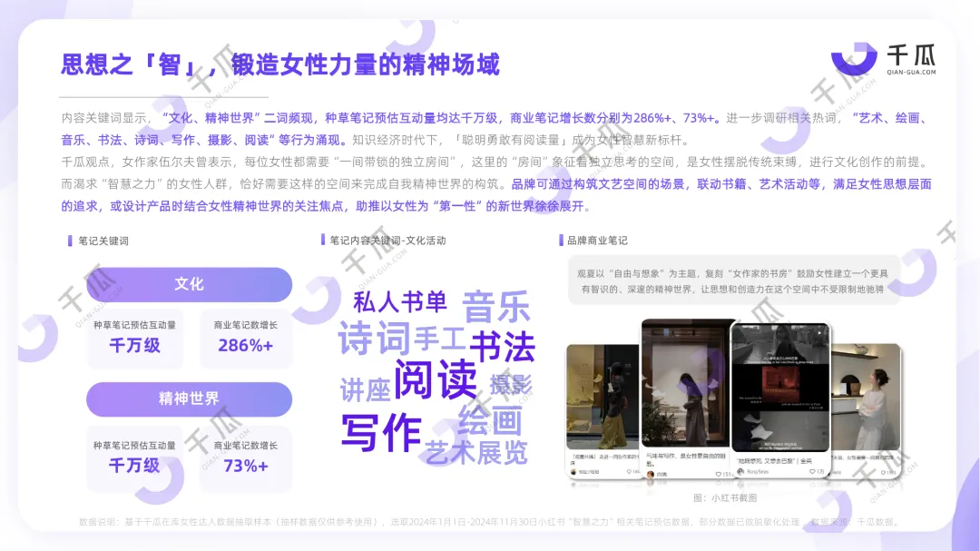Click the 笔记内容关键词-文化活动 heading
This screenshot has height=551, width=980.
(x=387, y=241)
